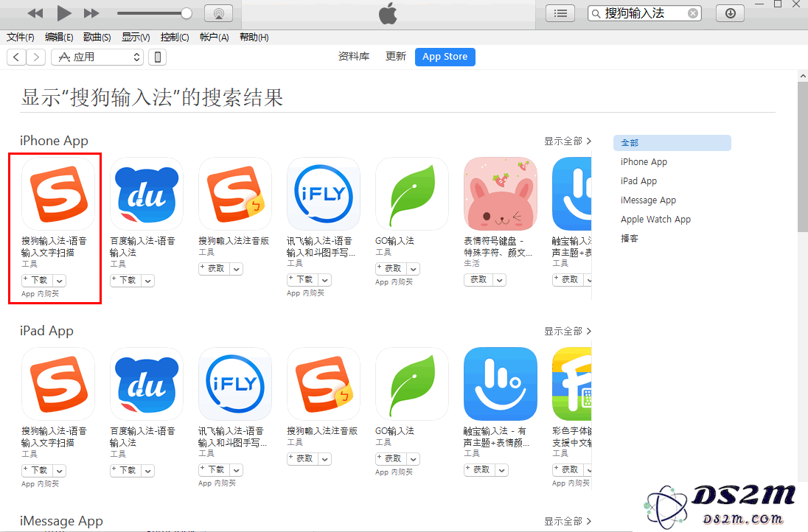Open 讯飞输入法 iFLY icon in iPhone row
The height and width of the screenshot is (532, 808).
324,194
